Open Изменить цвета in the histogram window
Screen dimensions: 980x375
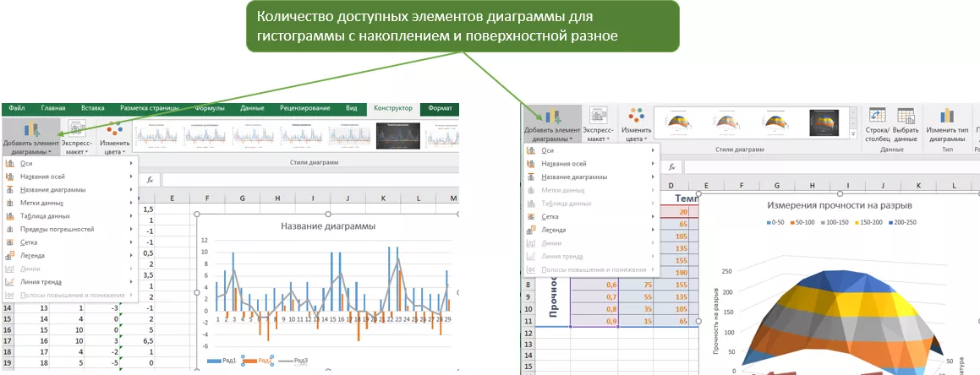coord(114,137)
